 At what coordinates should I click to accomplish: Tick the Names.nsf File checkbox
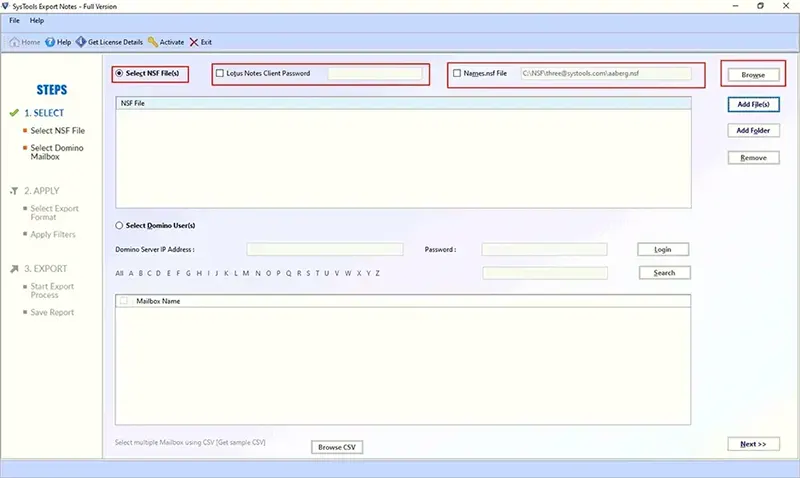pos(457,73)
